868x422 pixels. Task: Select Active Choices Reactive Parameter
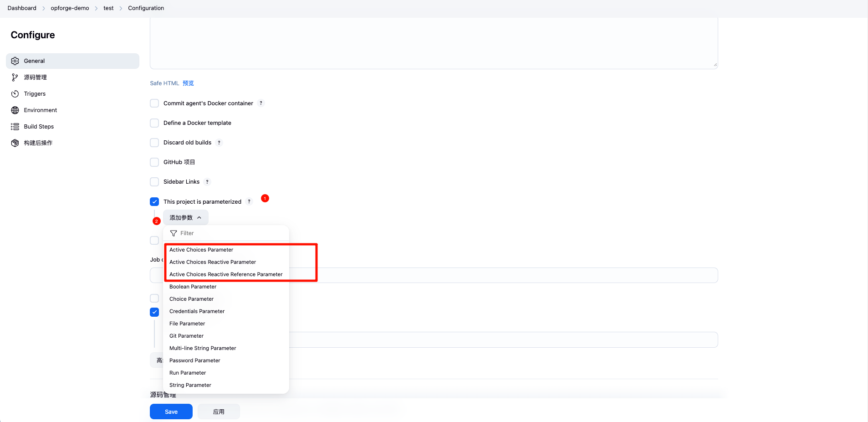213,262
